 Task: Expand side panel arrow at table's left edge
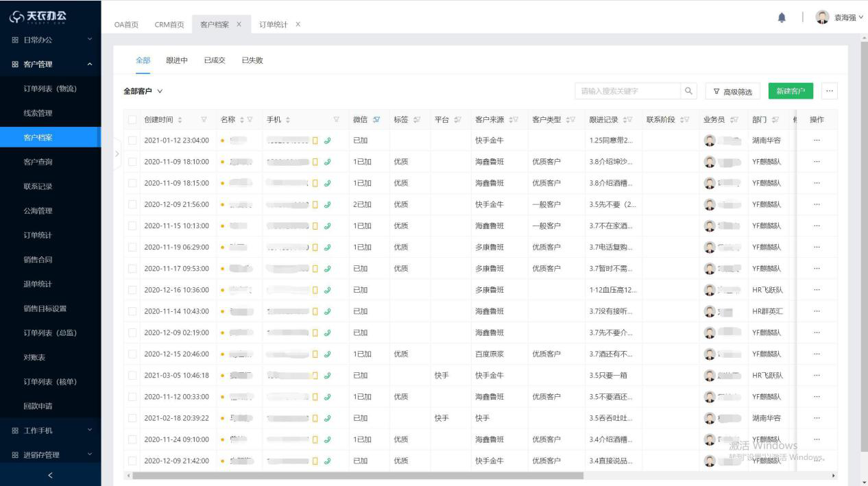click(116, 154)
